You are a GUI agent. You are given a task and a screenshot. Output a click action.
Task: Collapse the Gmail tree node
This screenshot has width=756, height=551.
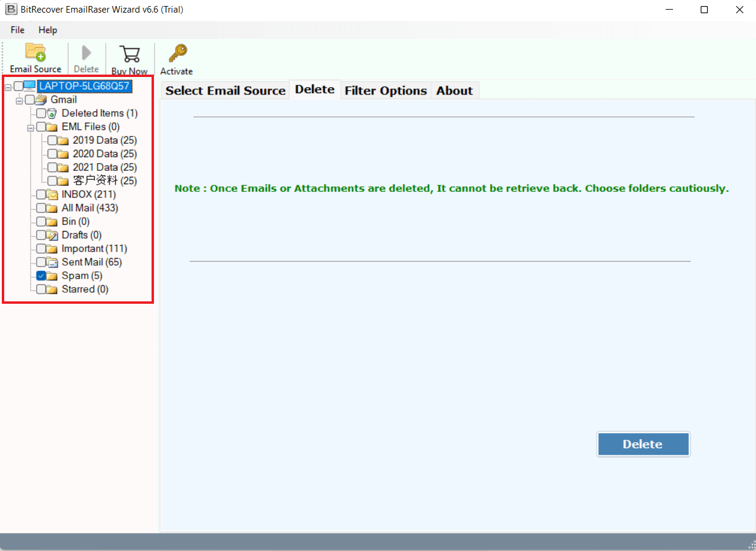19,100
